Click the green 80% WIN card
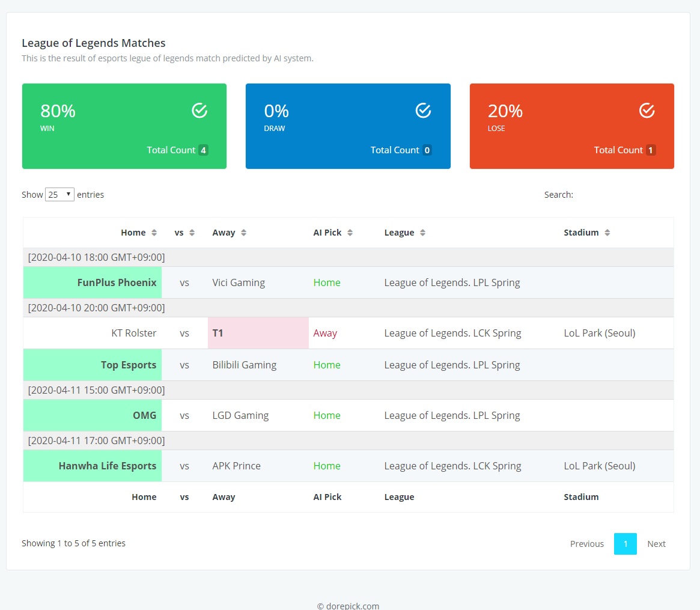The width and height of the screenshot is (700, 610). click(x=124, y=126)
